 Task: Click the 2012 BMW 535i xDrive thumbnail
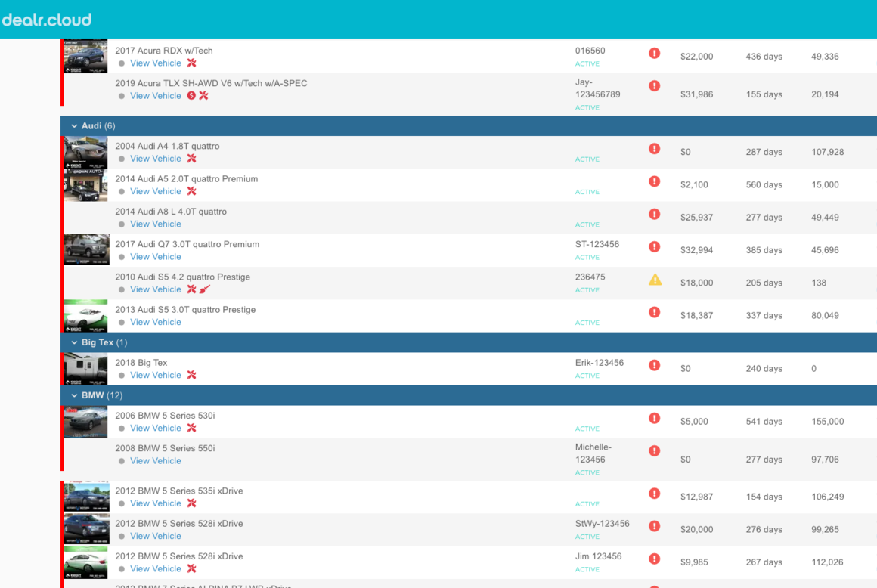tap(86, 497)
